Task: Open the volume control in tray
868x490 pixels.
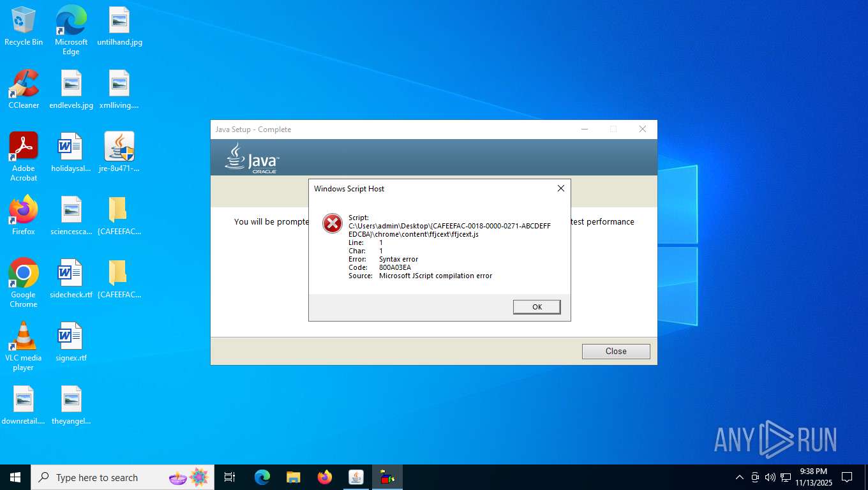Action: (x=770, y=477)
